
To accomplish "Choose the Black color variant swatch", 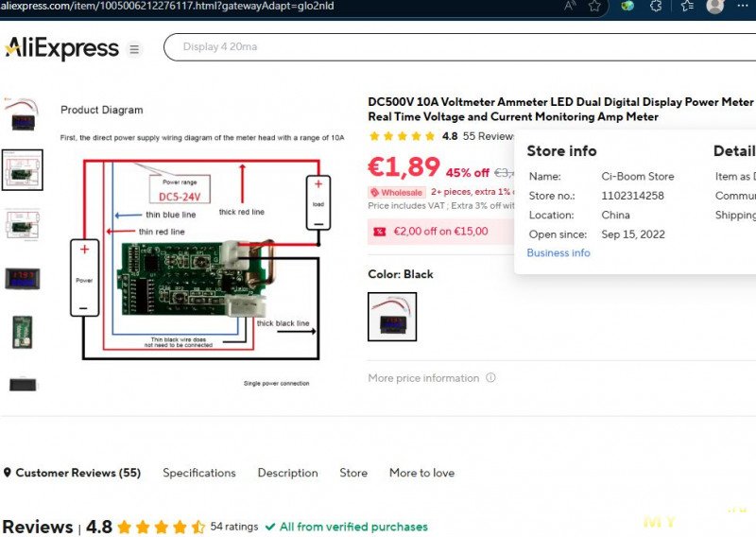I will point(392,317).
